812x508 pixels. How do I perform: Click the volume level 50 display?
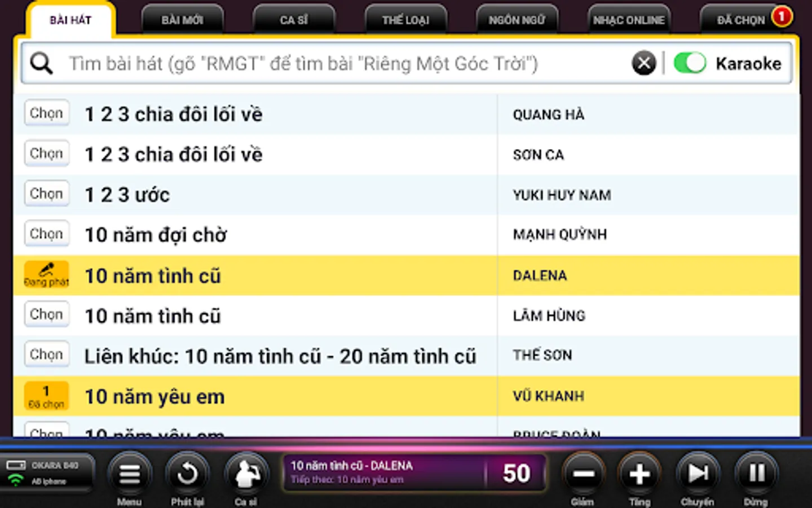click(516, 473)
